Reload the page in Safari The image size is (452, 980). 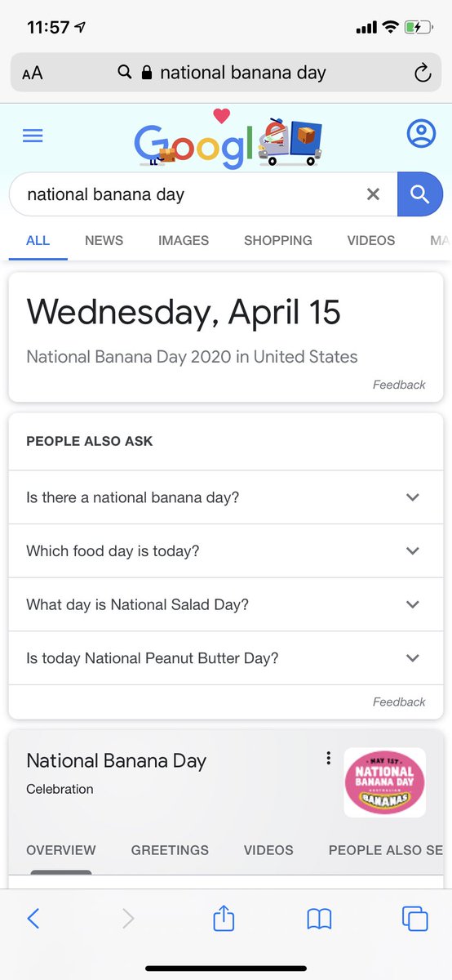pyautogui.click(x=423, y=73)
